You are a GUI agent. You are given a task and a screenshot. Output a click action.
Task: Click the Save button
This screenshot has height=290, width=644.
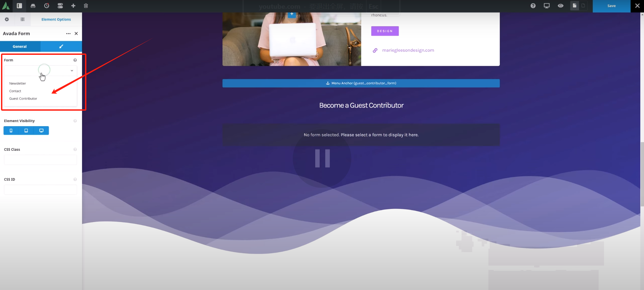(x=611, y=6)
